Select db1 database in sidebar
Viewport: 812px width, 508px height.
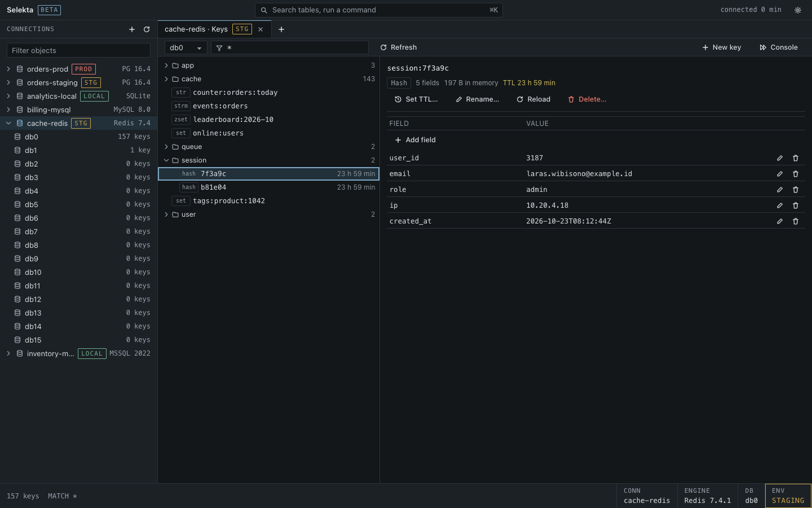78,150
